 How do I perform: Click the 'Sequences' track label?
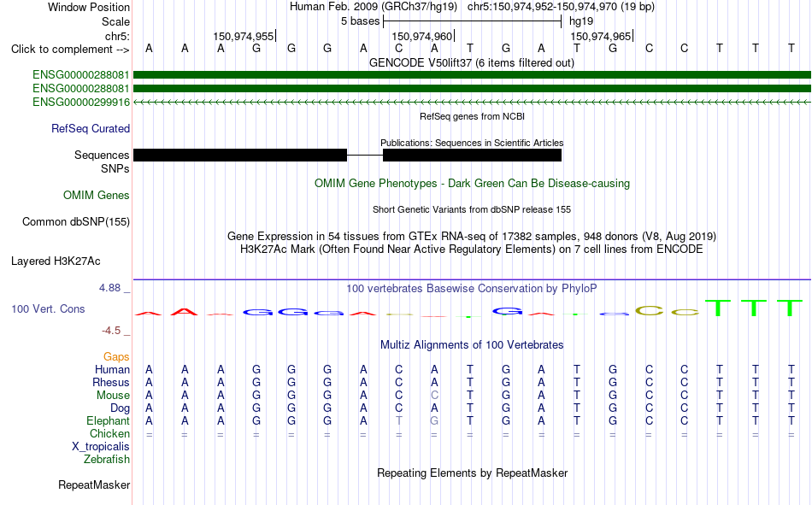click(x=102, y=155)
